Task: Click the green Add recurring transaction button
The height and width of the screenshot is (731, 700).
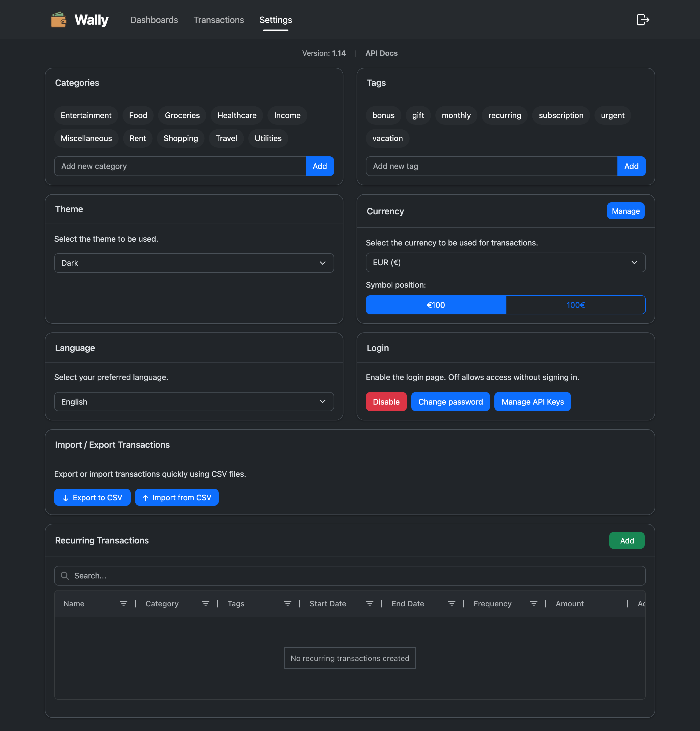Action: [x=627, y=540]
